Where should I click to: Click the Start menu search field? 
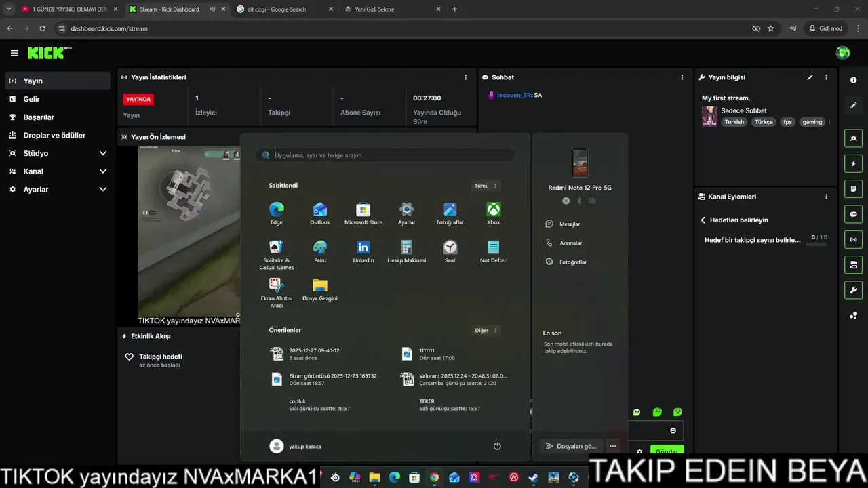point(385,155)
